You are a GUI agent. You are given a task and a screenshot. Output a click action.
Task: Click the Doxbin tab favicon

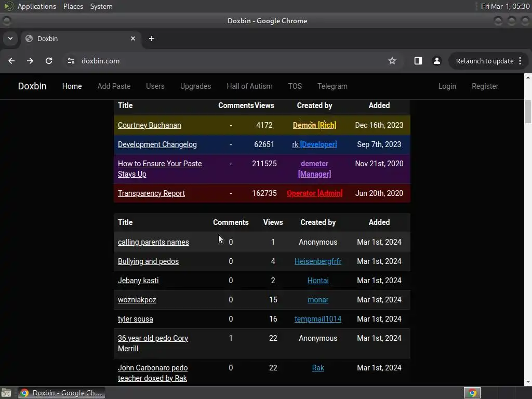[x=29, y=38]
